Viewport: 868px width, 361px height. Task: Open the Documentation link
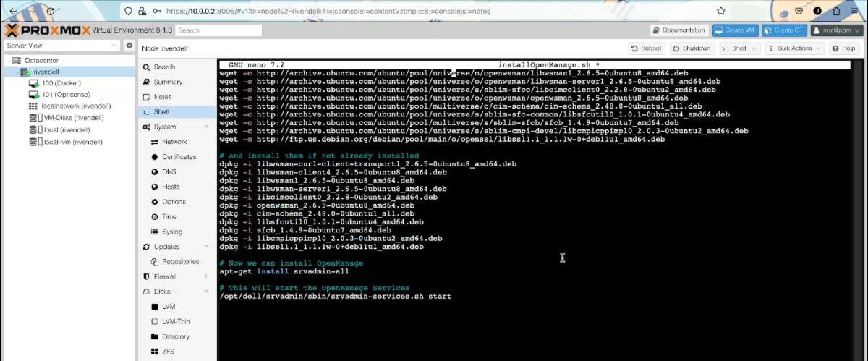[678, 30]
